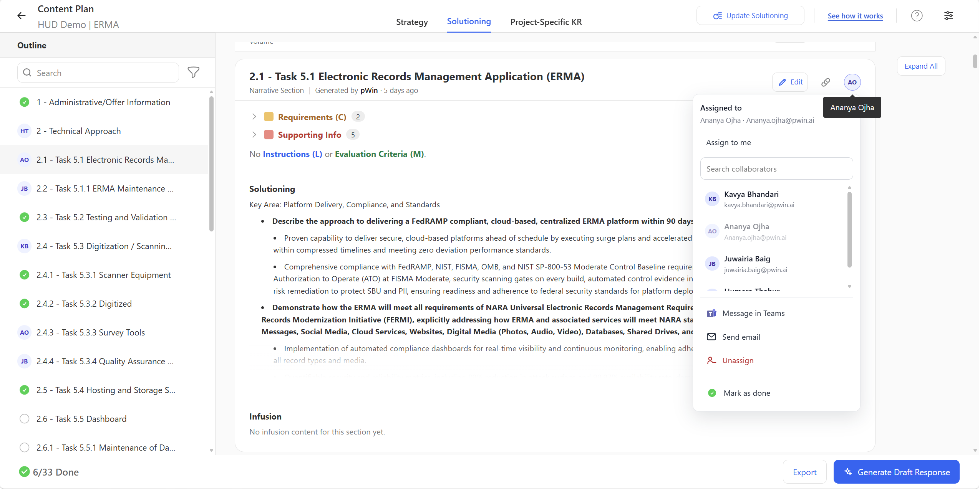This screenshot has height=489, width=980.
Task: Click the collaborators list scrollbar
Action: pyautogui.click(x=849, y=230)
